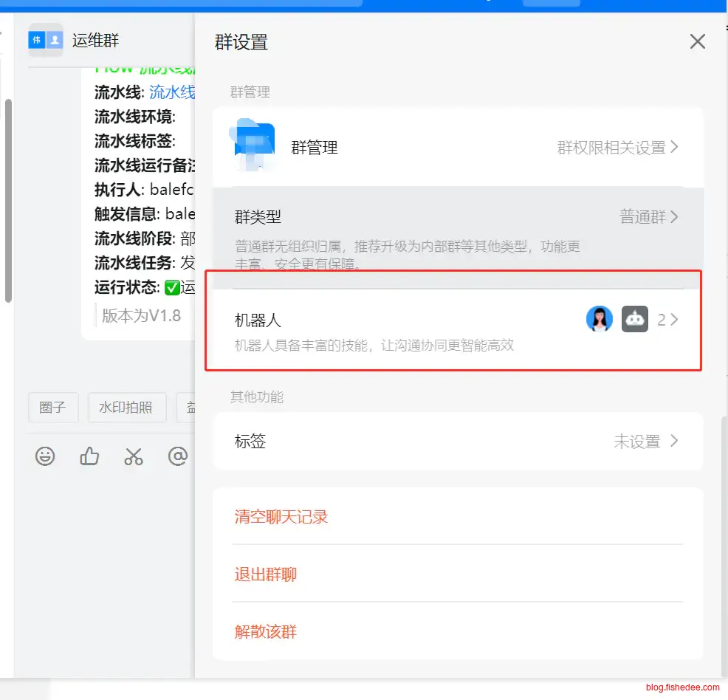Click the 运维群 group avatar
Viewport: 728px width, 700px height.
click(46, 41)
